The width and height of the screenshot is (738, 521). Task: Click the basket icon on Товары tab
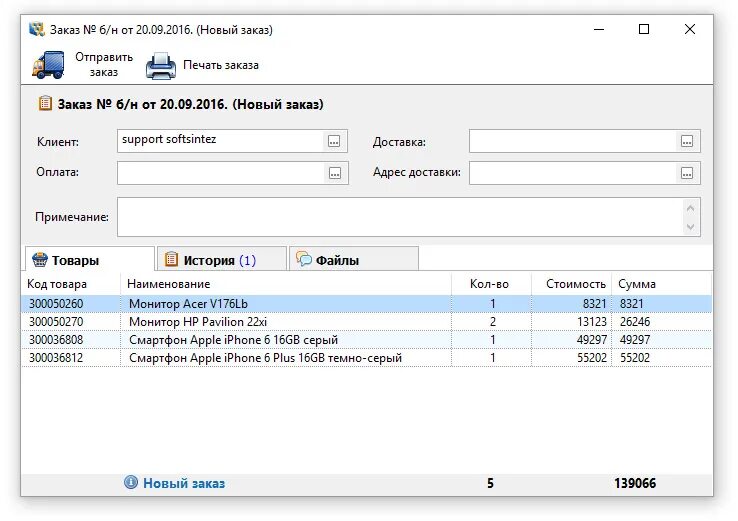point(40,260)
